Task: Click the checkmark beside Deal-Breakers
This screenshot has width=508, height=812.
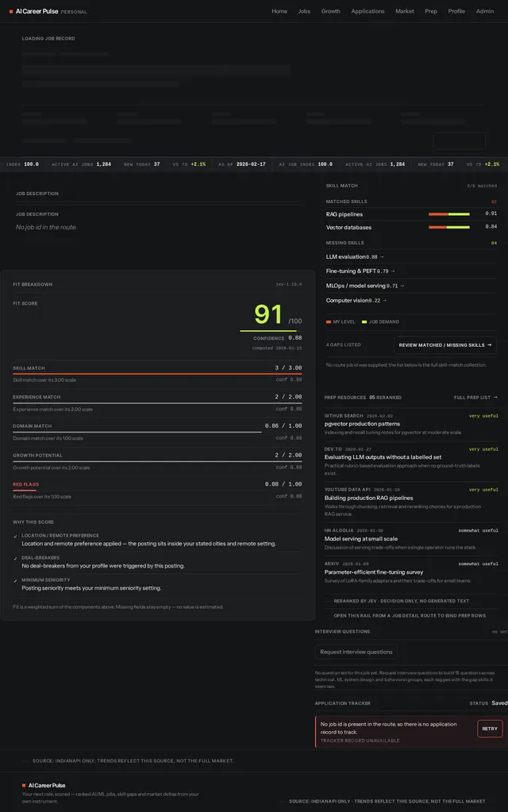Action: pyautogui.click(x=16, y=559)
